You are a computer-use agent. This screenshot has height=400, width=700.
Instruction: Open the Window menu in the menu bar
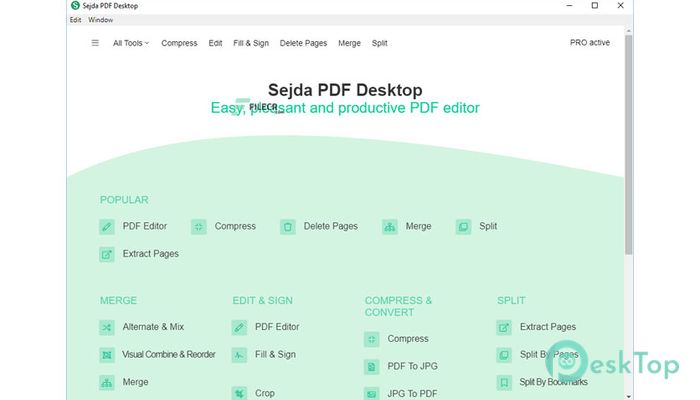[100, 20]
